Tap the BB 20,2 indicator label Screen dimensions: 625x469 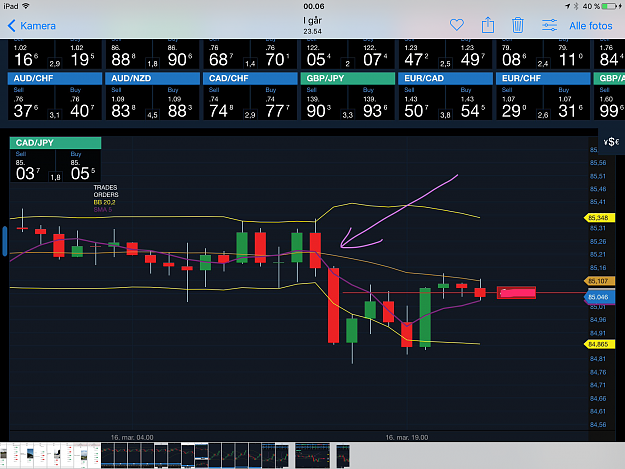coord(104,202)
